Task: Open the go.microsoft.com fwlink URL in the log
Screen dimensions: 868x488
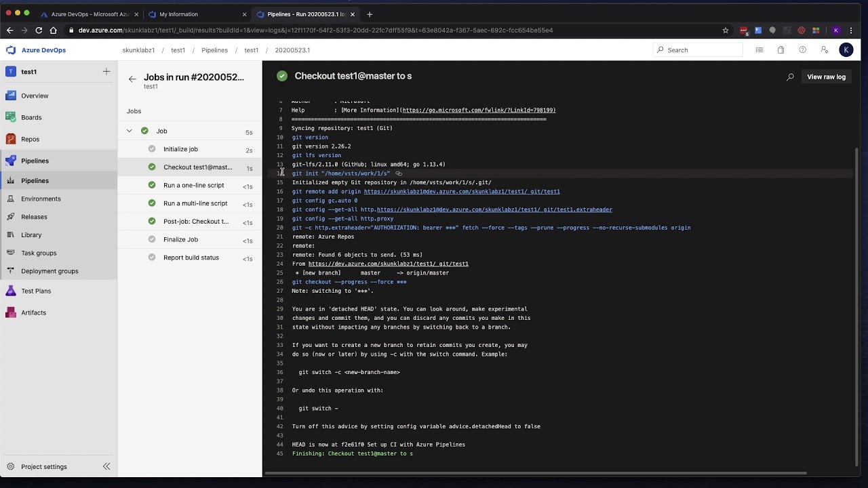Action: pyautogui.click(x=478, y=110)
